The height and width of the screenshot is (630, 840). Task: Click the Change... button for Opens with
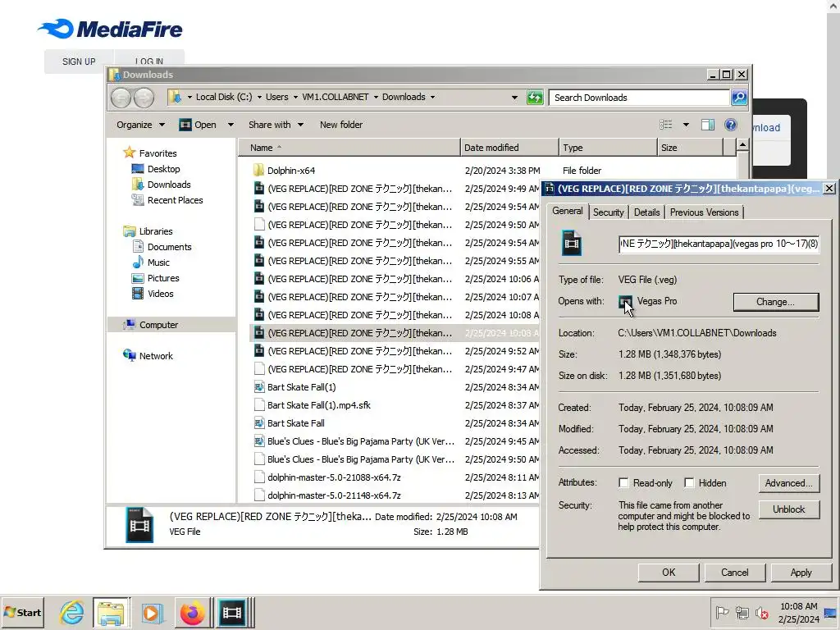(x=775, y=302)
